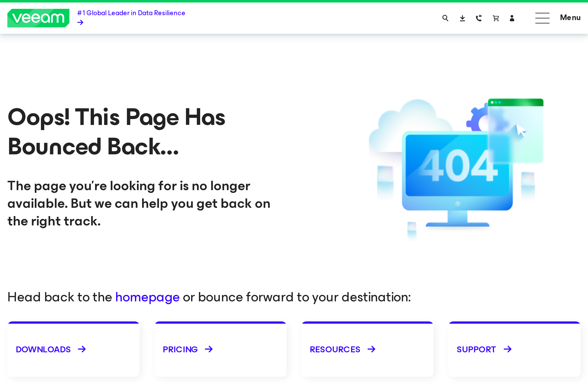Image resolution: width=588 pixels, height=392 pixels.
Task: Open the homepage link
Action: point(147,297)
